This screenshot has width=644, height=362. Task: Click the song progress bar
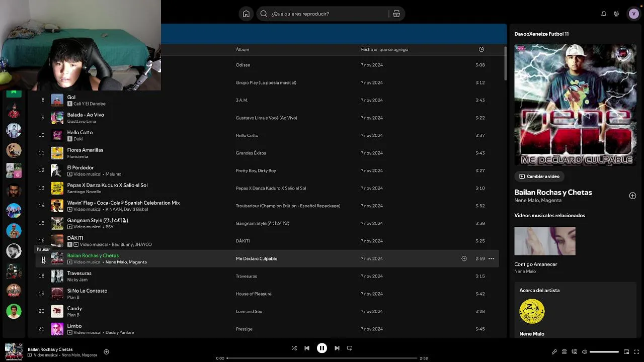322,358
